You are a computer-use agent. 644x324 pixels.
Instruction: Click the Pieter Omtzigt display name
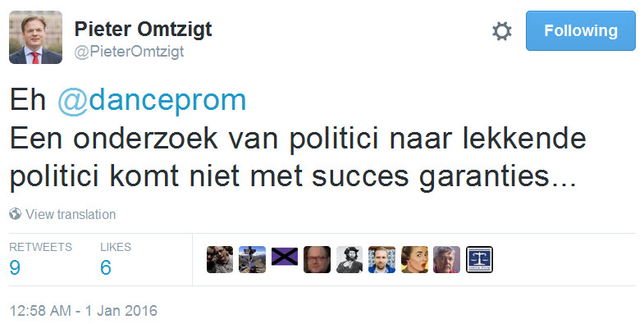pos(143,30)
